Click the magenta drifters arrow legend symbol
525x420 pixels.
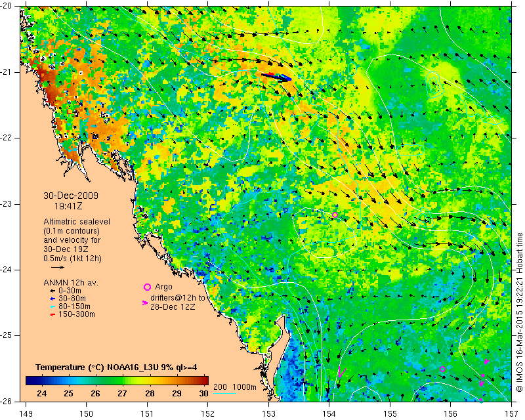(x=144, y=303)
